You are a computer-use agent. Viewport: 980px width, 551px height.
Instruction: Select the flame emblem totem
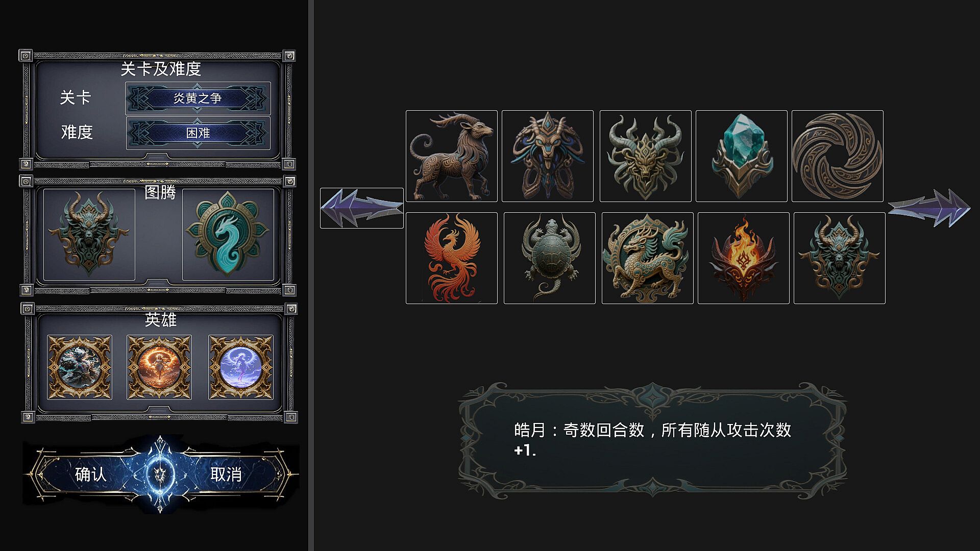click(744, 258)
